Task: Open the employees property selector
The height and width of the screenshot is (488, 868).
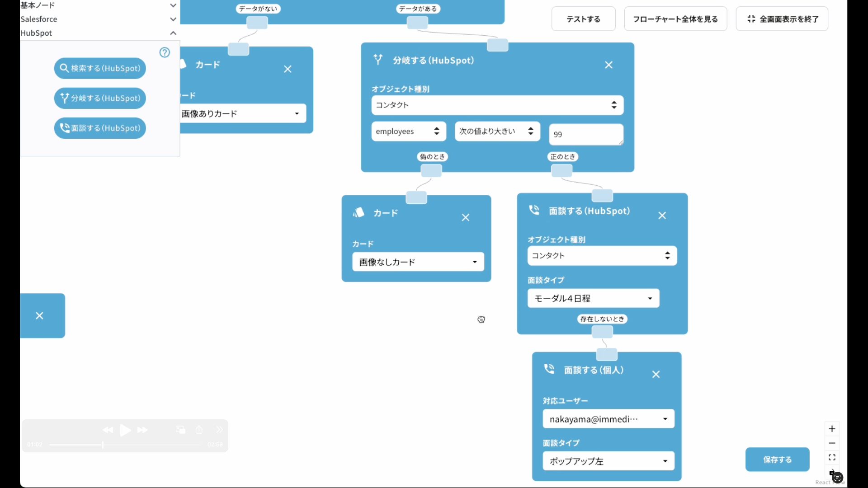Action: pyautogui.click(x=408, y=131)
